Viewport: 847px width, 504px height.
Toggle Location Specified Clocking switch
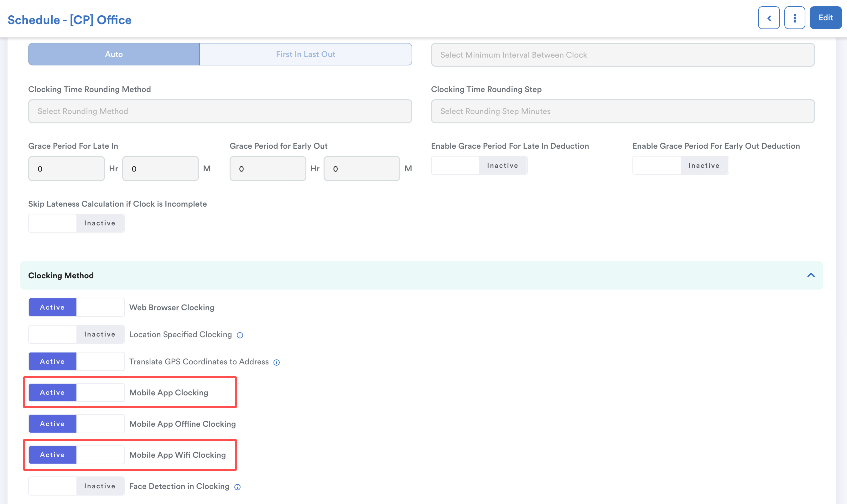coord(76,335)
